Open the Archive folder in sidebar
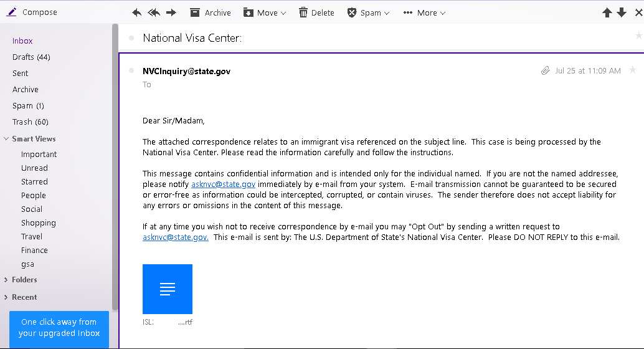Image resolution: width=644 pixels, height=349 pixels. pos(25,89)
